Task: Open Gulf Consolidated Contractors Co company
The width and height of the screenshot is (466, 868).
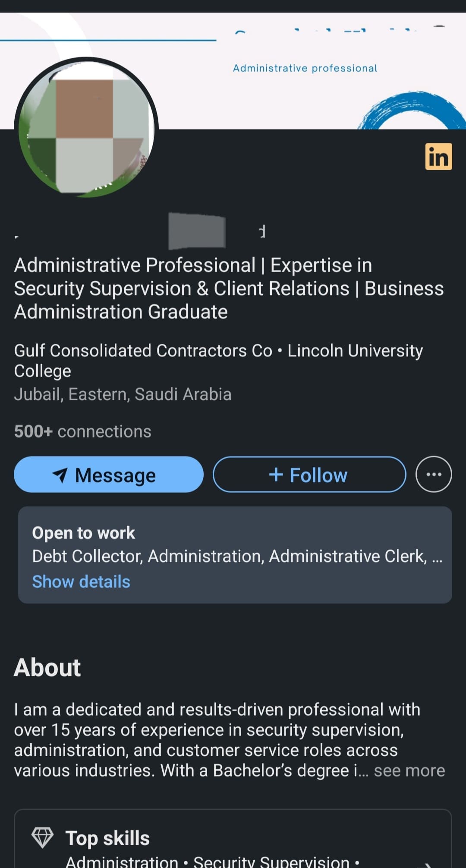Action: click(143, 351)
